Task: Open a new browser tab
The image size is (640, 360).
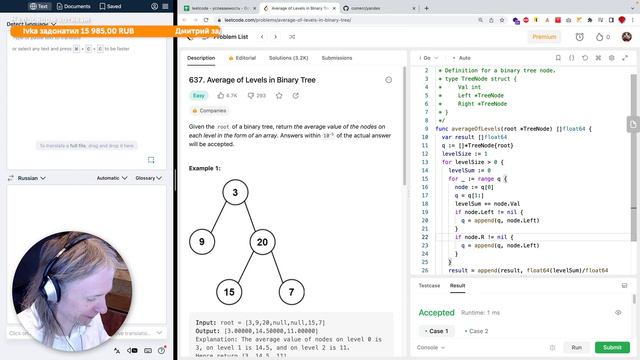Action: [427, 8]
